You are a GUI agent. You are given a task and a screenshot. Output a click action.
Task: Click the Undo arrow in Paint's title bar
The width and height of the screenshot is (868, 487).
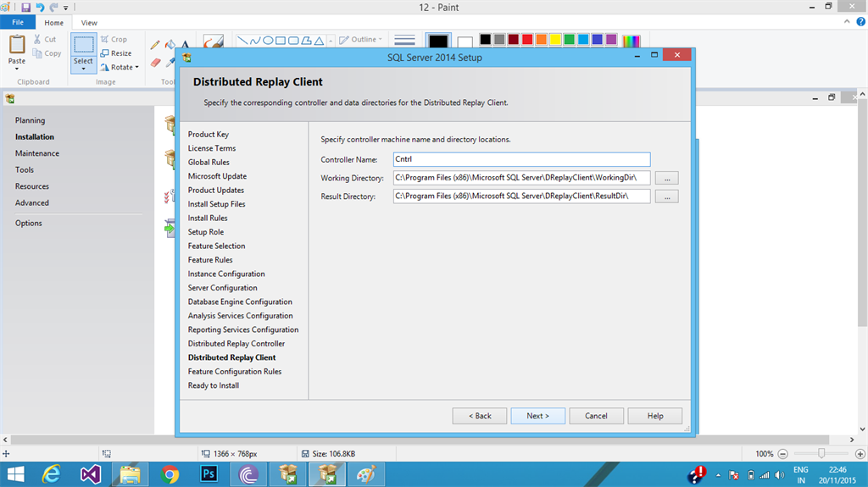coord(40,7)
